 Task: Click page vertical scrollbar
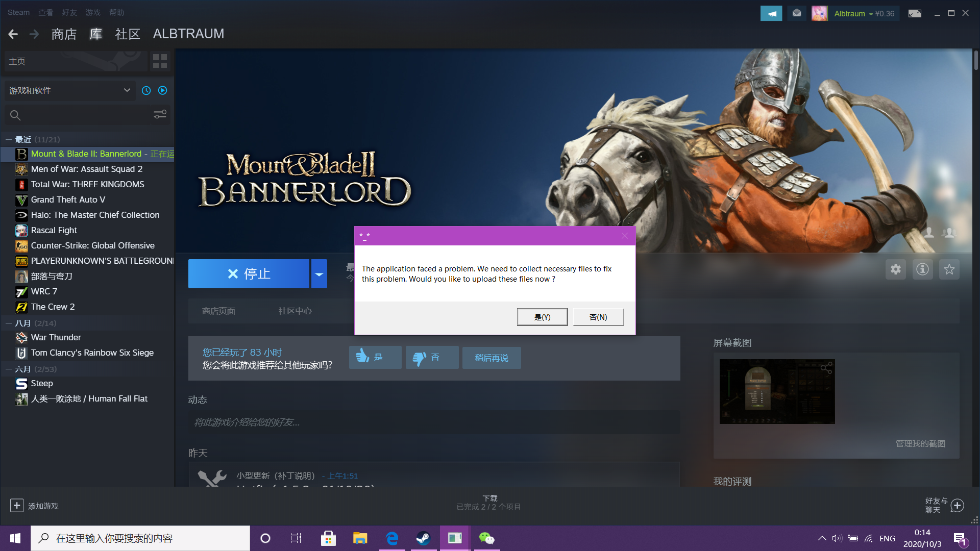[976, 60]
